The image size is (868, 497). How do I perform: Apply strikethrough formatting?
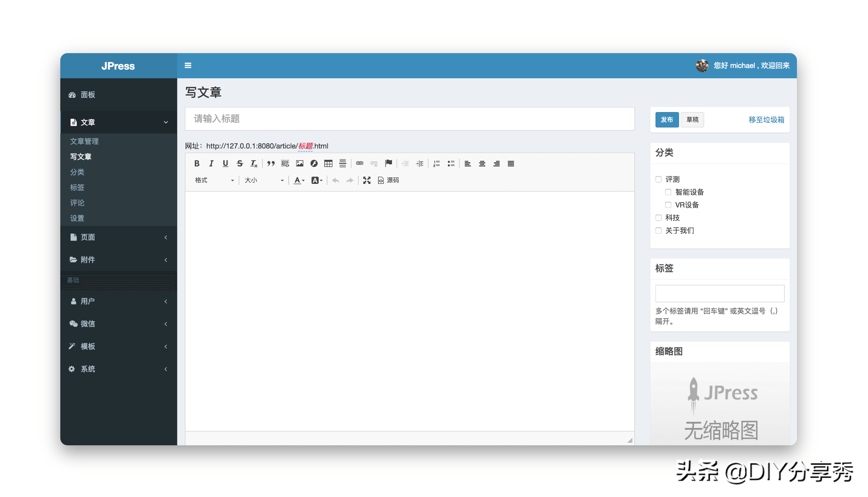click(240, 164)
